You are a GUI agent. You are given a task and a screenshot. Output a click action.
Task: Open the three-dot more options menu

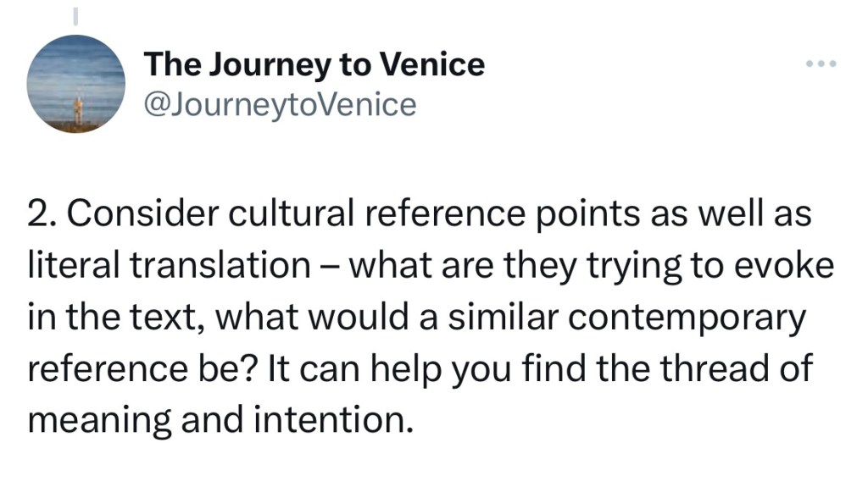coord(821,65)
